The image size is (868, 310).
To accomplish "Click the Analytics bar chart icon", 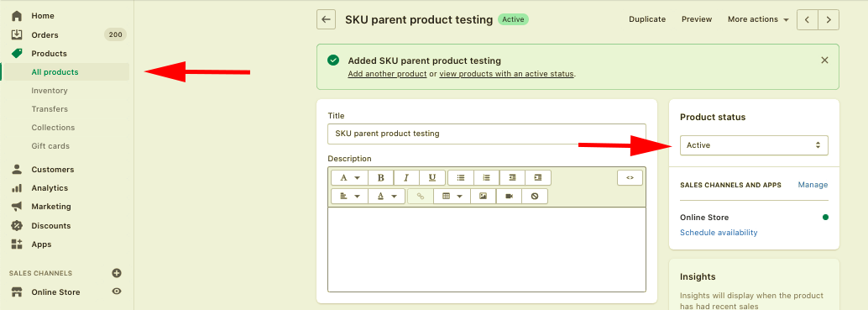I will point(17,188).
